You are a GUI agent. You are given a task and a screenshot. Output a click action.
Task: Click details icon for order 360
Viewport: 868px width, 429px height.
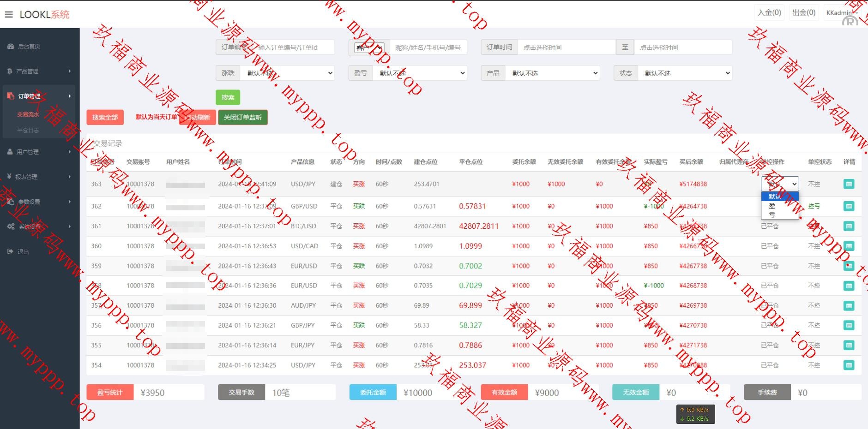(x=849, y=246)
